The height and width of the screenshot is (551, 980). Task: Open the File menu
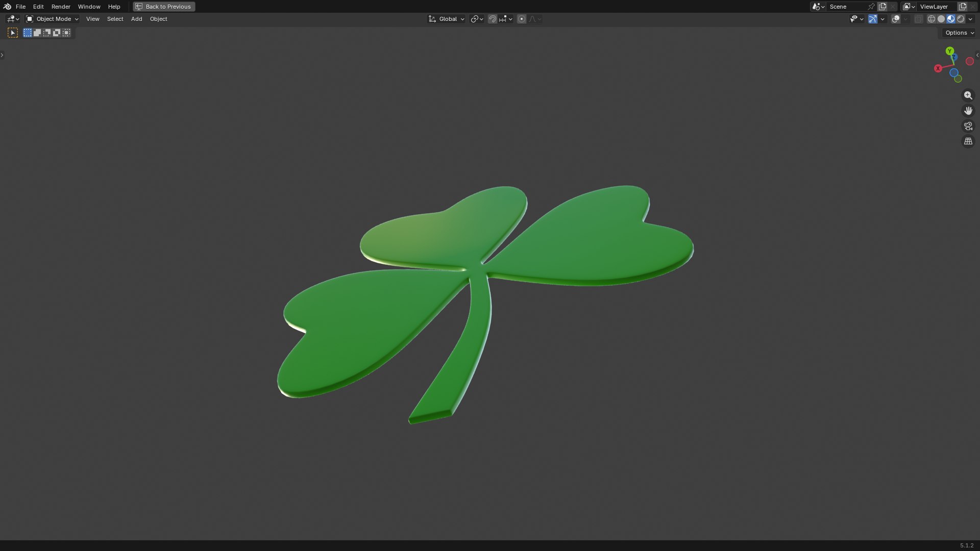coord(20,7)
